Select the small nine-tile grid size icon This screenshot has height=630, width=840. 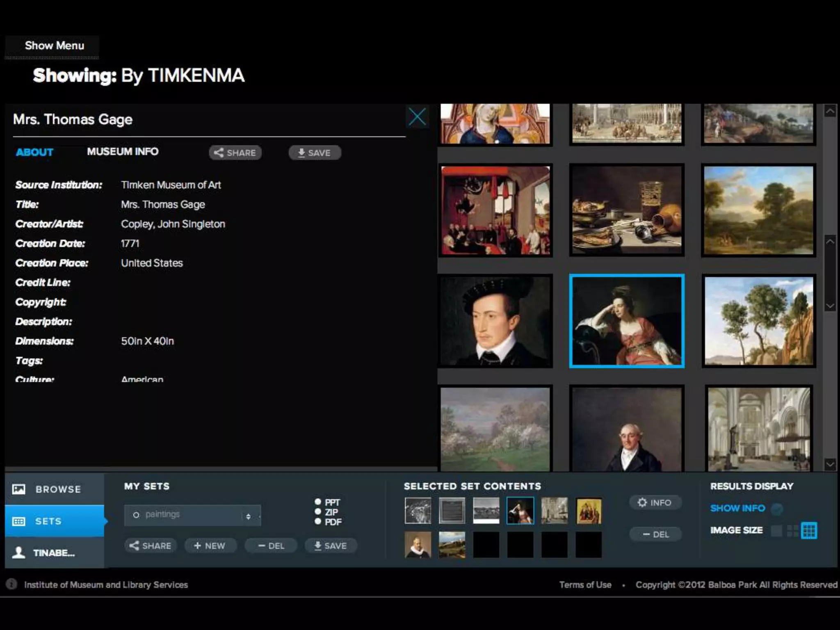(x=809, y=531)
